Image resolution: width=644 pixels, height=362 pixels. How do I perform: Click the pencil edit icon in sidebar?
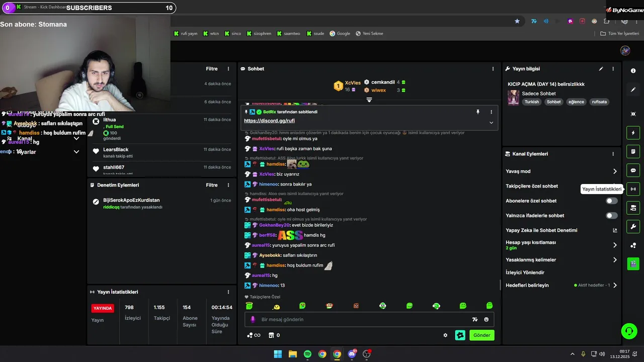coord(633,89)
